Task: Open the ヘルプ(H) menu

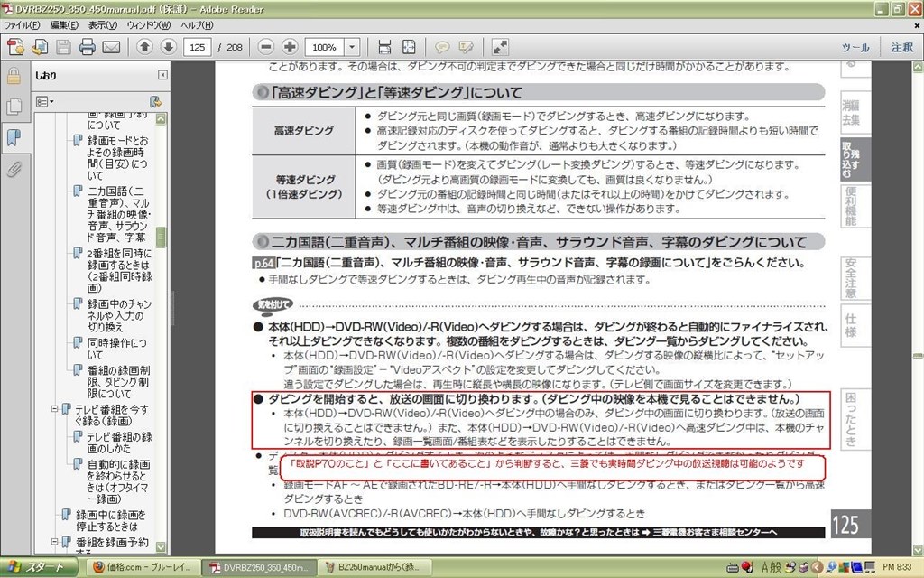Action: click(197, 25)
